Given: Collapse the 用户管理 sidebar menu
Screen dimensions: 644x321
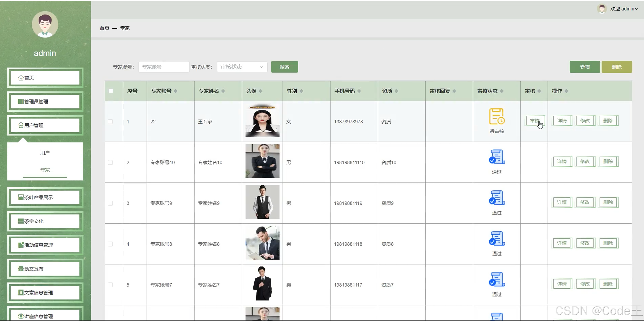Looking at the screenshot, I should (45, 125).
